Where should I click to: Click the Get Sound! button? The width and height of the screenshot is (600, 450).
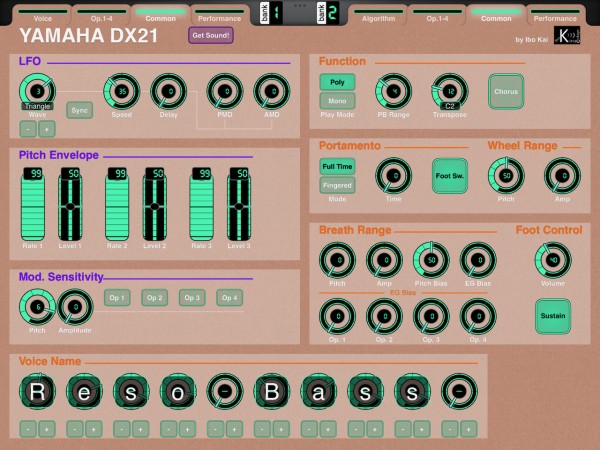pos(211,35)
